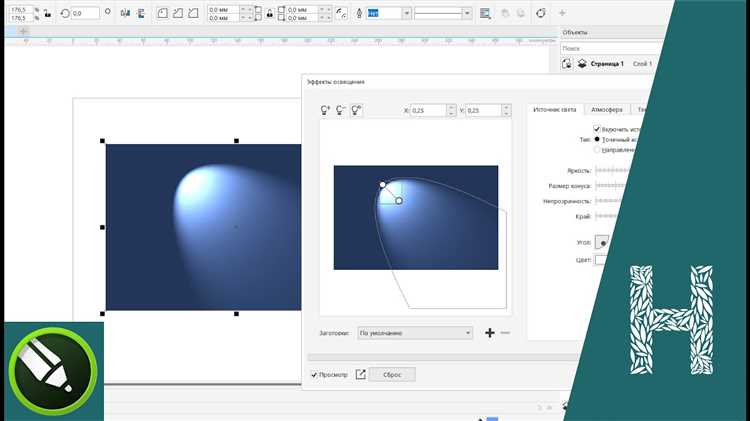Click the wrap text icon in toolbar
The width and height of the screenshot is (750, 421).
click(x=485, y=13)
